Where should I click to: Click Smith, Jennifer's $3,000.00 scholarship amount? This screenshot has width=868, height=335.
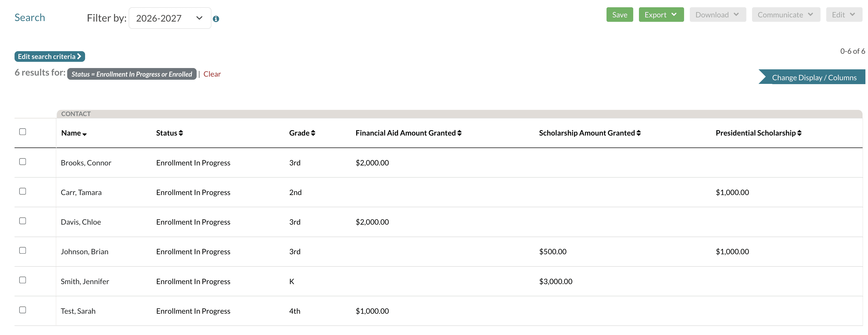click(556, 281)
